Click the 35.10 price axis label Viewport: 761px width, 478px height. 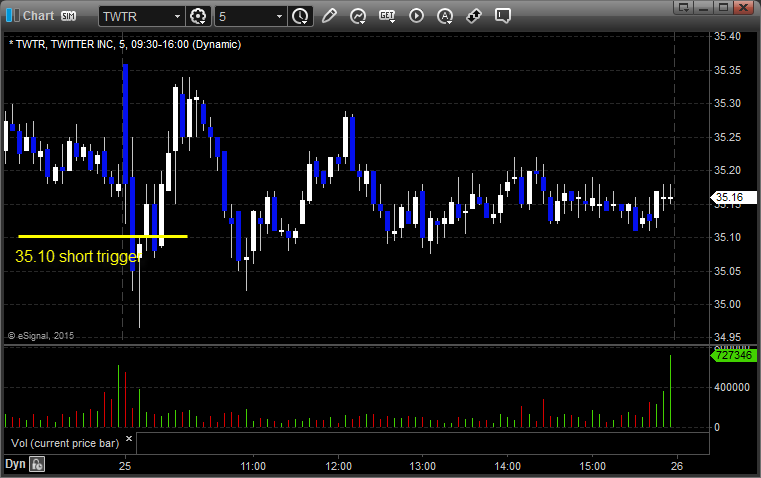[x=727, y=237]
